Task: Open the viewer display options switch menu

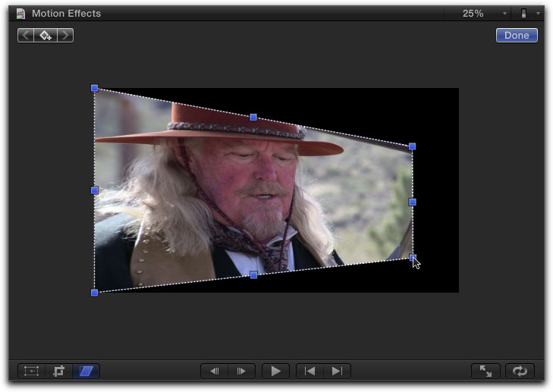Action: tap(528, 14)
